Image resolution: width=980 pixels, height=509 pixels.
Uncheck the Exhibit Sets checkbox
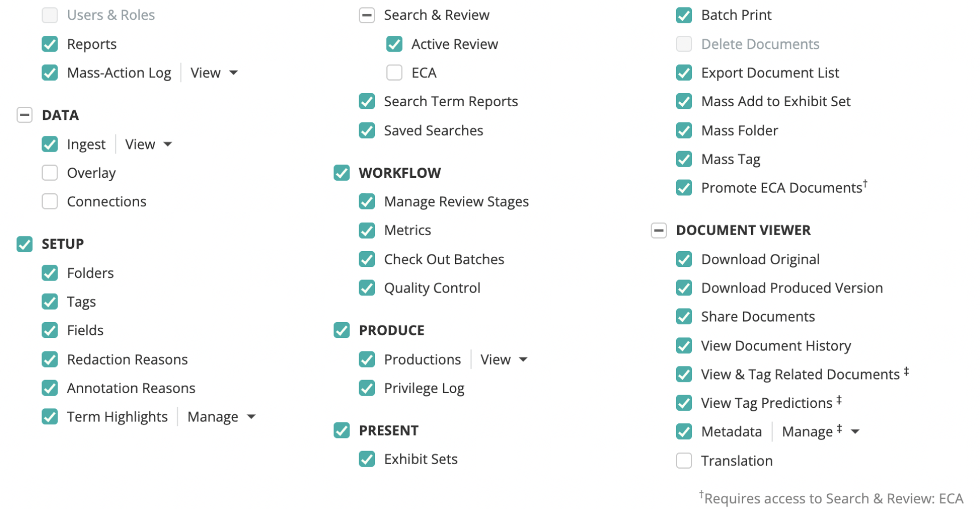(x=367, y=459)
